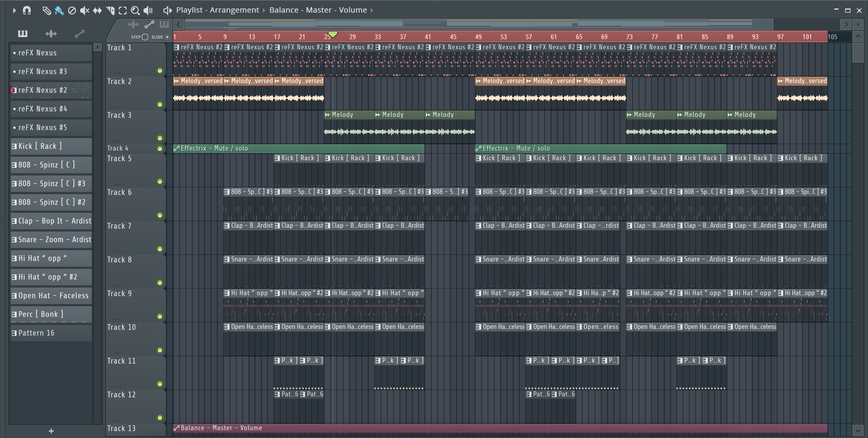Image resolution: width=868 pixels, height=438 pixels.
Task: Mute Track 4 with its green light
Action: click(x=160, y=149)
